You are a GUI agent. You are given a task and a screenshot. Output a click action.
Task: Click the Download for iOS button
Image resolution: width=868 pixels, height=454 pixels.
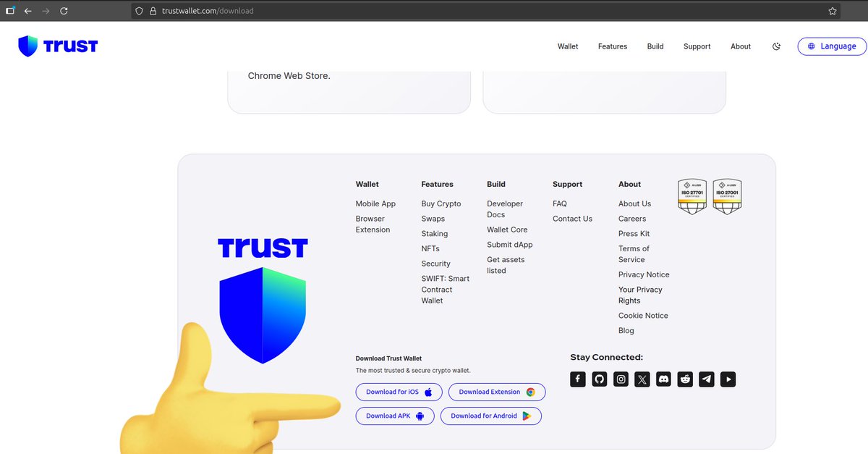(x=399, y=392)
